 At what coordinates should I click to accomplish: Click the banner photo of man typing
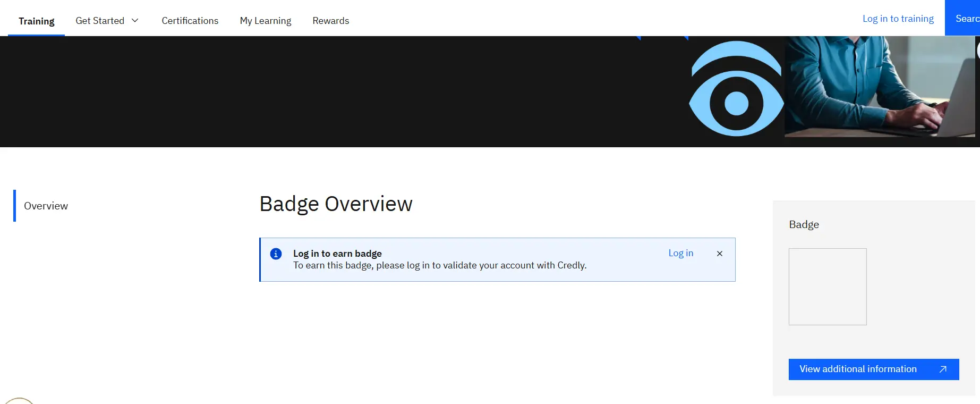point(879,86)
